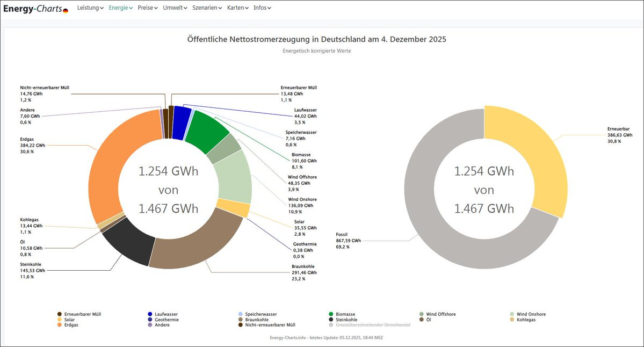Click the Braunkohle legend dot
This screenshot has height=347, width=644.
240,320
